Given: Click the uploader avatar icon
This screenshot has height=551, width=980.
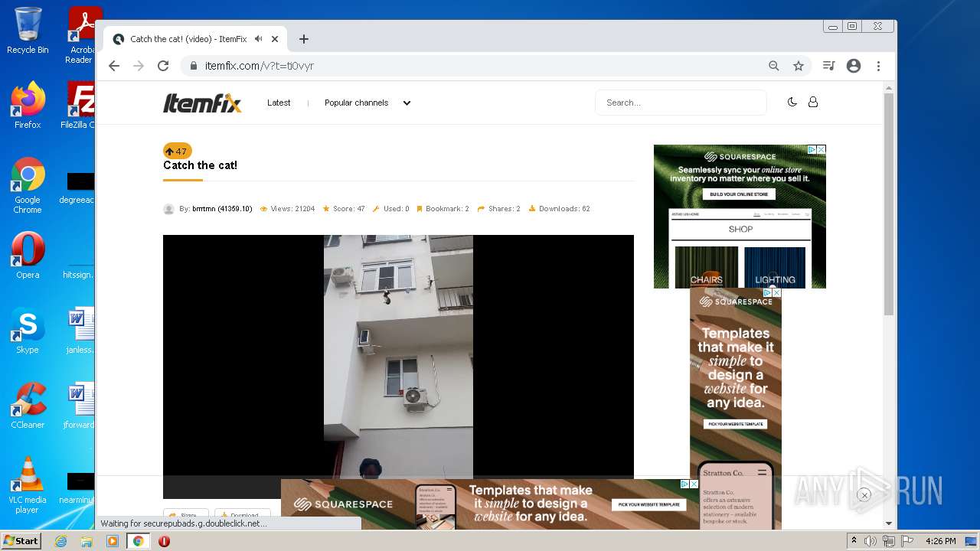Looking at the screenshot, I should tap(168, 209).
